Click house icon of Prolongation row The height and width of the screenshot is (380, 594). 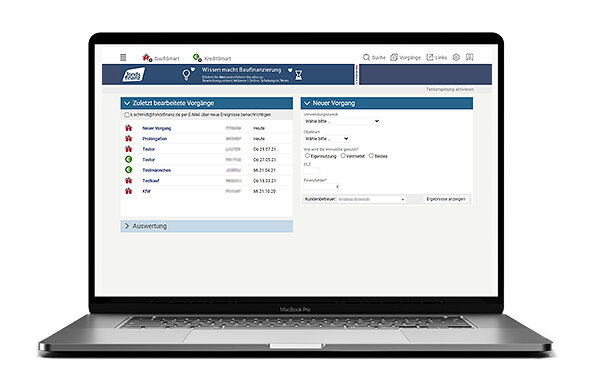(x=128, y=139)
